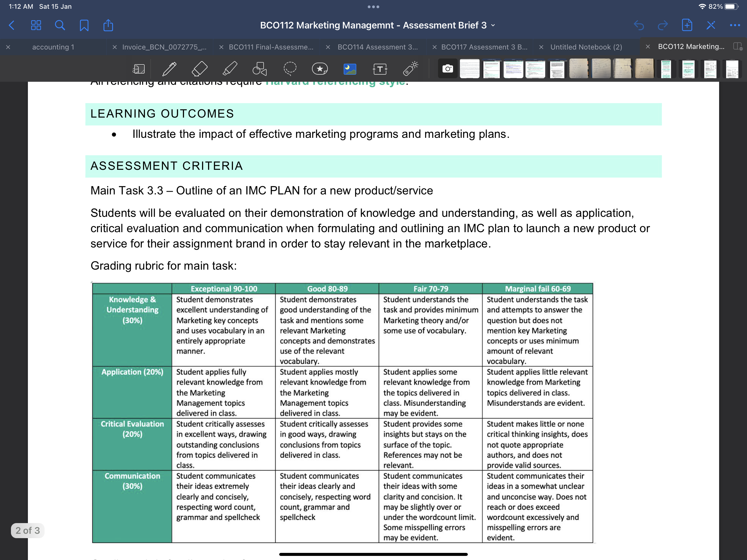Select the Pen tool

[169, 69]
